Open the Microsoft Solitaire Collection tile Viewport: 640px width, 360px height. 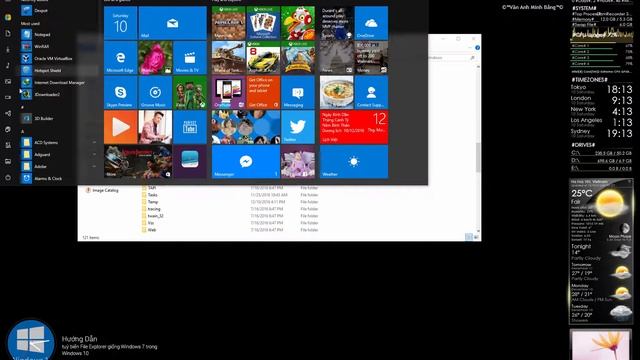pyautogui.click(x=263, y=23)
